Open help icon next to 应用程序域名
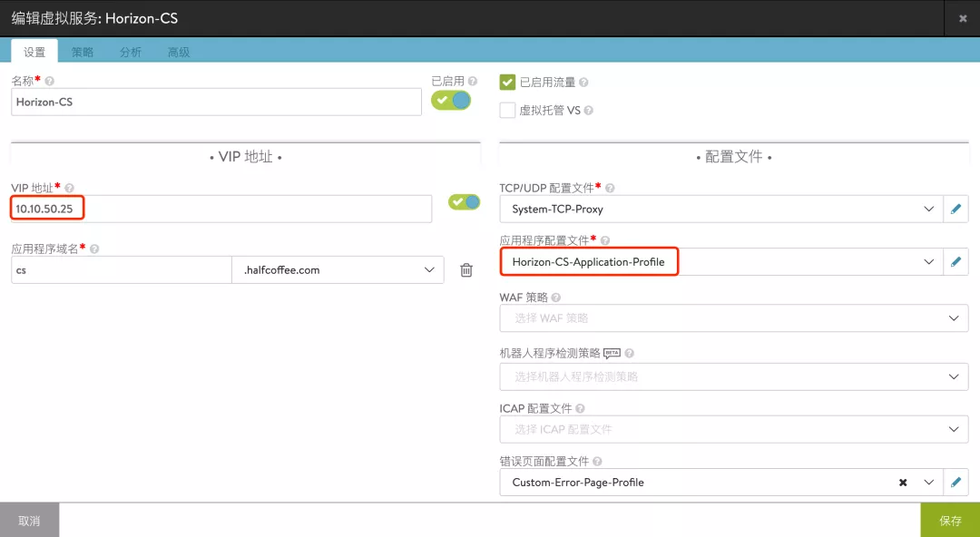The image size is (980, 537). point(94,249)
